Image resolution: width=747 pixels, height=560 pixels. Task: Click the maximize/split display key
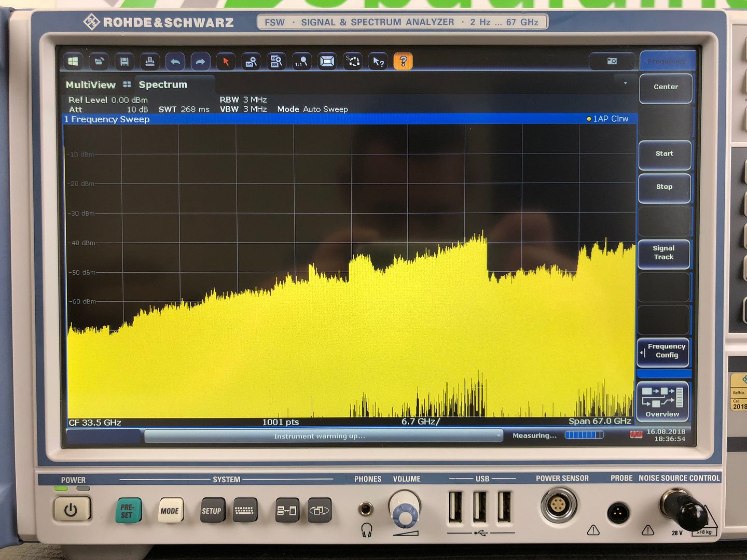[x=287, y=511]
